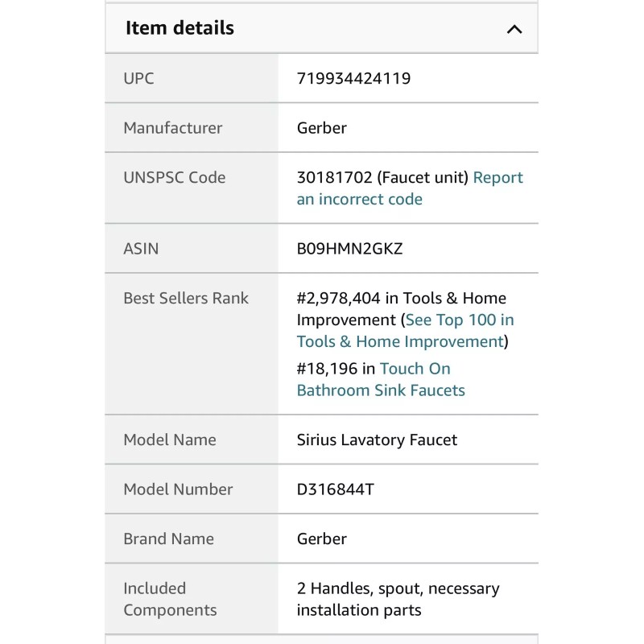
Task: Open Touch On Bathroom Sink Faucets category
Action: tap(381, 379)
